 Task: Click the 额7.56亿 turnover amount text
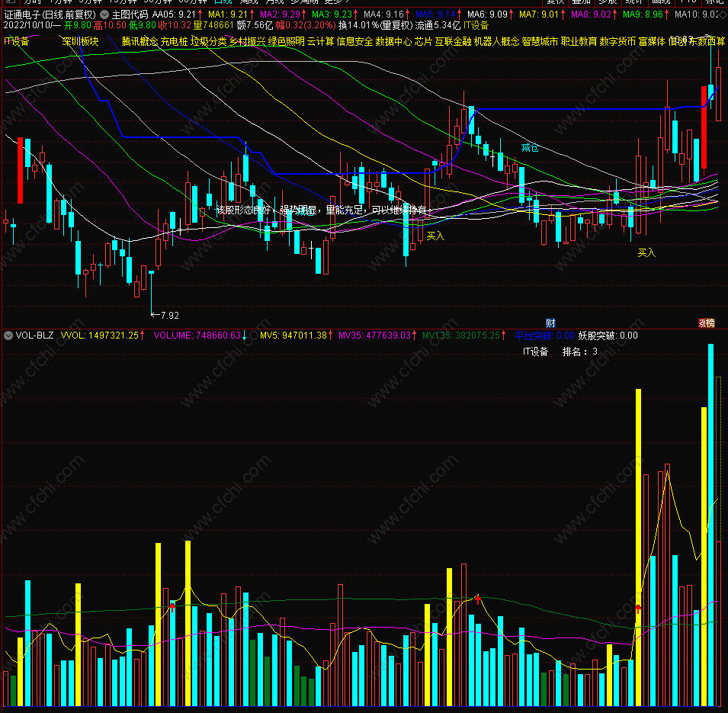point(255,26)
